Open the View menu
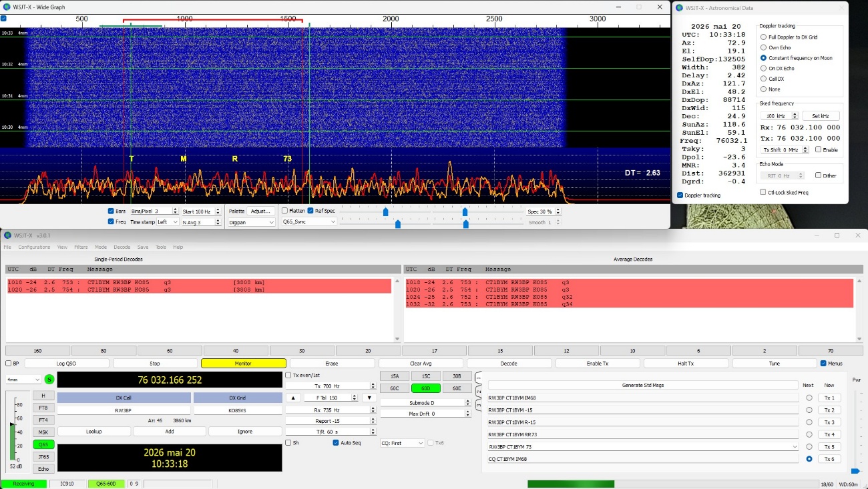 pyautogui.click(x=62, y=247)
